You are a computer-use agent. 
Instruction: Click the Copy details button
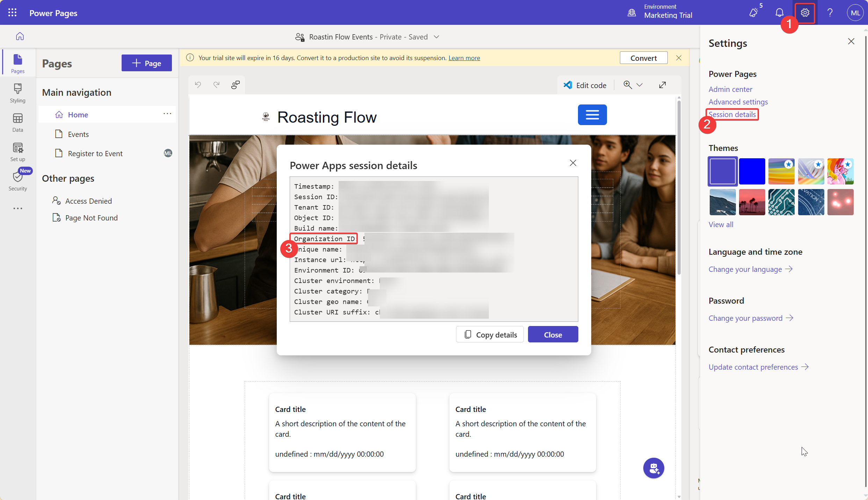click(x=490, y=334)
